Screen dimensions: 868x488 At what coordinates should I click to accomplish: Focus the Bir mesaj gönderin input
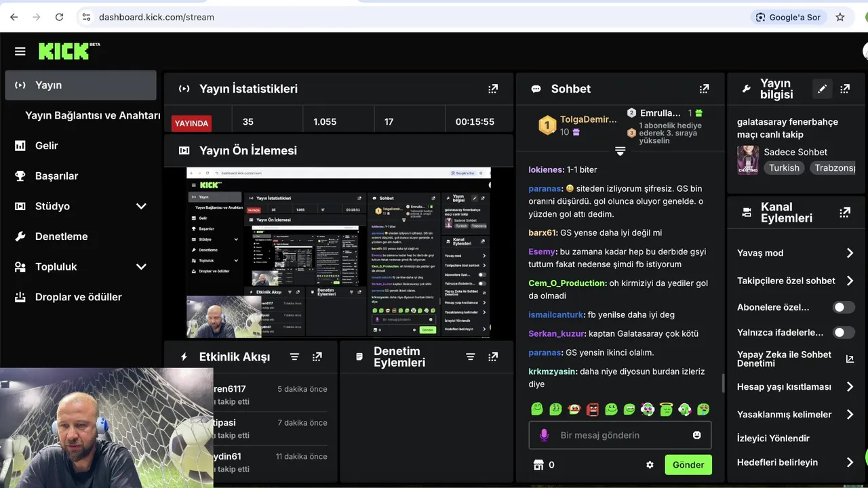(x=620, y=435)
